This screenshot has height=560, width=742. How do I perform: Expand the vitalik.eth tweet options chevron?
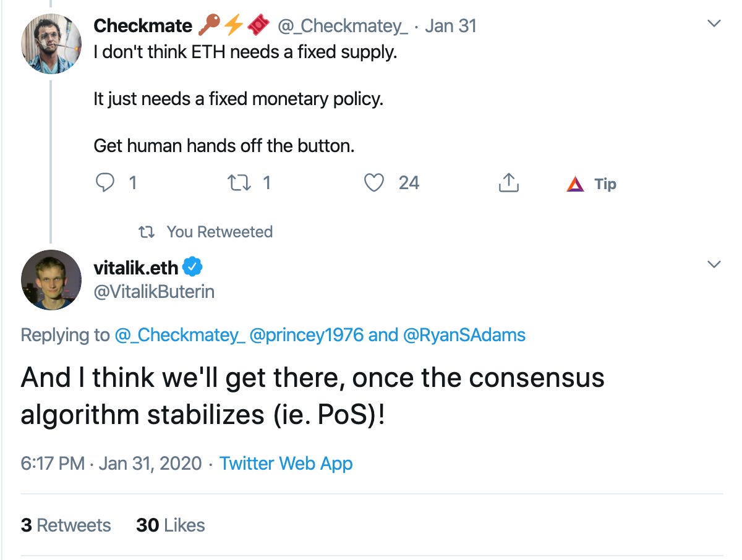point(714,265)
